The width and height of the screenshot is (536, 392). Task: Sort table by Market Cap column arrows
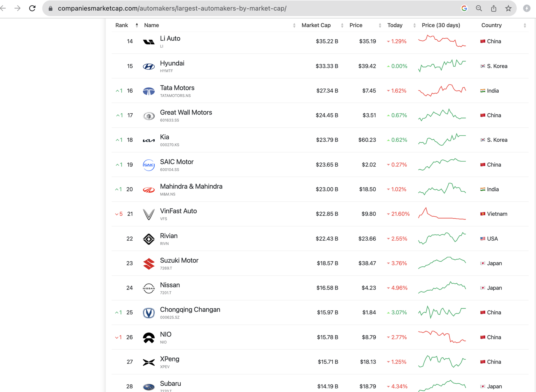coord(342,25)
